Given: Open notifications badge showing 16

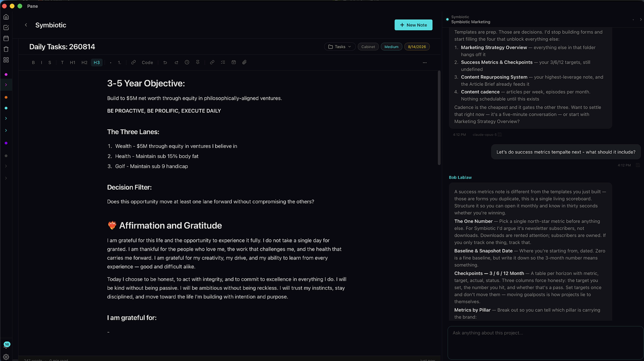Looking at the screenshot, I should (x=7, y=345).
